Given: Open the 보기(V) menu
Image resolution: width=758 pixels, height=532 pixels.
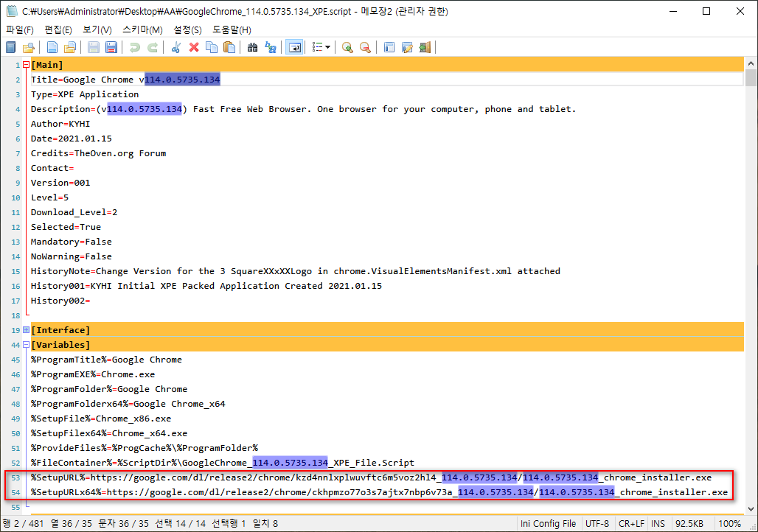Looking at the screenshot, I should [x=97, y=30].
